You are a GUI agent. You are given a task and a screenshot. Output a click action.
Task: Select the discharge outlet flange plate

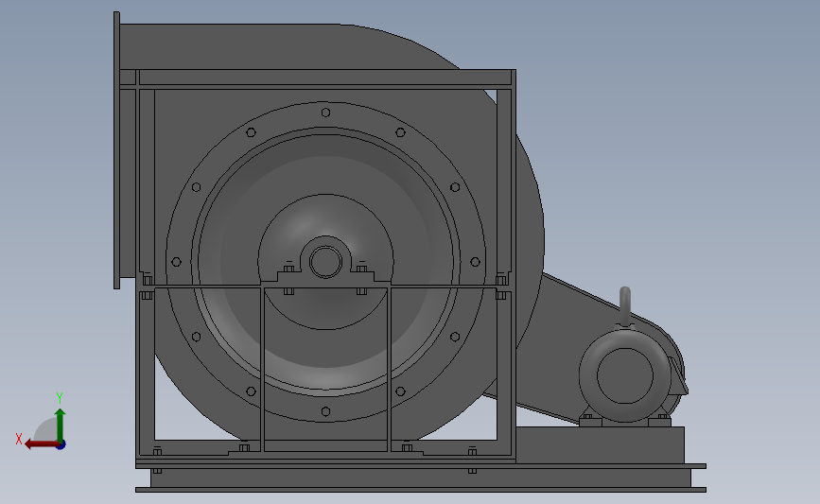[116, 150]
